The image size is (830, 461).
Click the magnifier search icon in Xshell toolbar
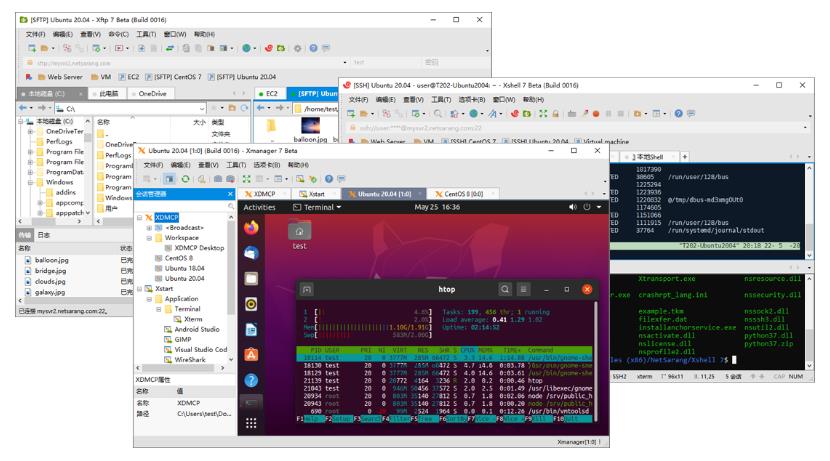pos(438,113)
